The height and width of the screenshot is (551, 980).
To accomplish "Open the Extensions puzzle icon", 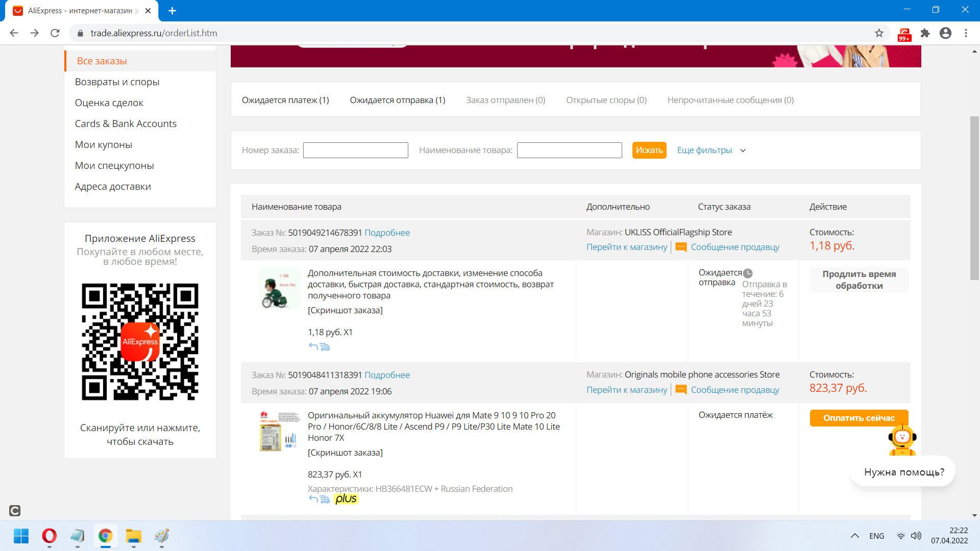I will pos(925,33).
